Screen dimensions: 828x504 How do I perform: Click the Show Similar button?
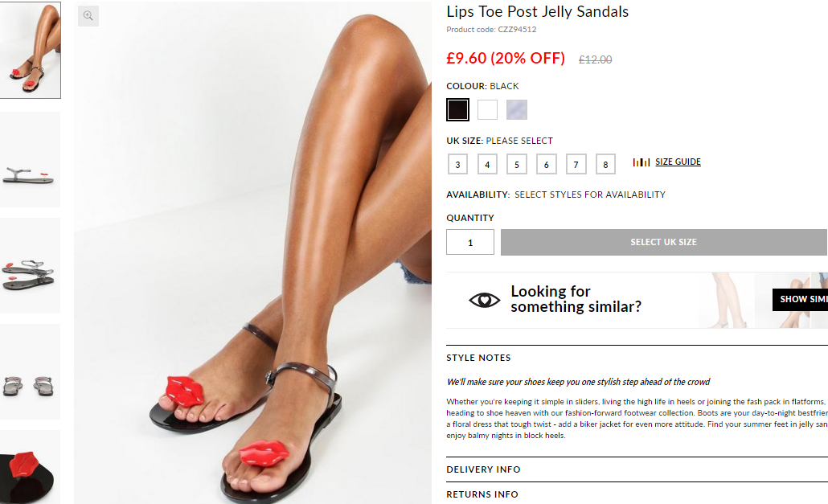coord(800,299)
